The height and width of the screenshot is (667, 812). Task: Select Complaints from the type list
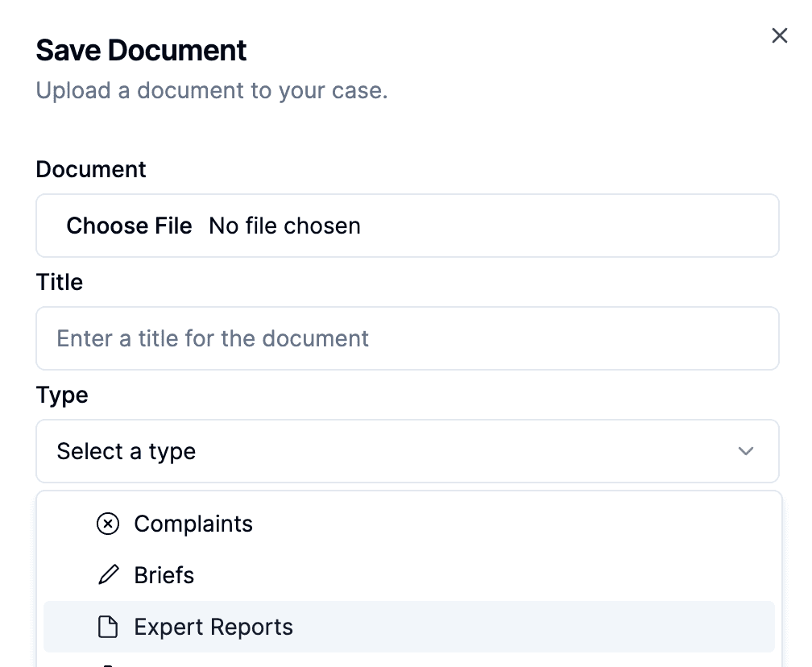pyautogui.click(x=193, y=524)
